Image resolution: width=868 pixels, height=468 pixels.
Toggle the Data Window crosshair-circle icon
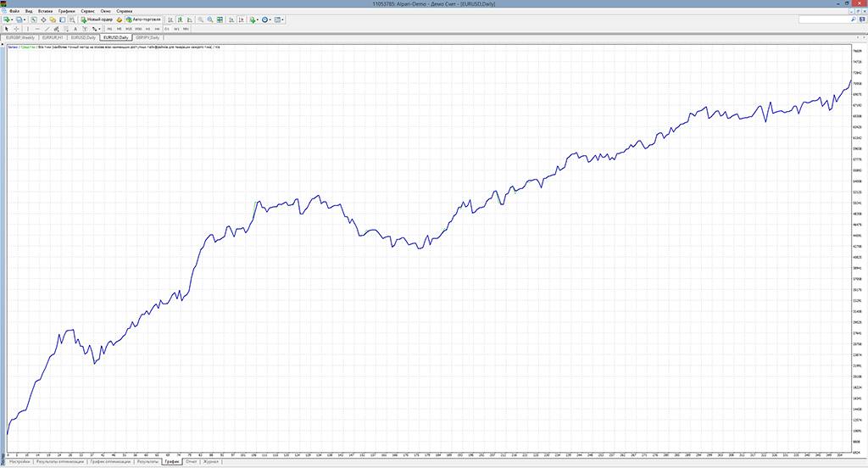43,19
